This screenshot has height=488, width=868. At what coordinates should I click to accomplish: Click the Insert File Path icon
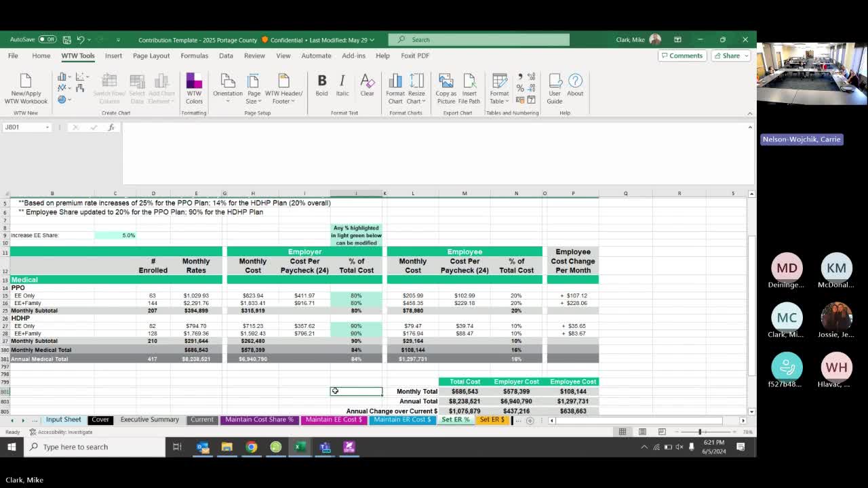(x=469, y=83)
